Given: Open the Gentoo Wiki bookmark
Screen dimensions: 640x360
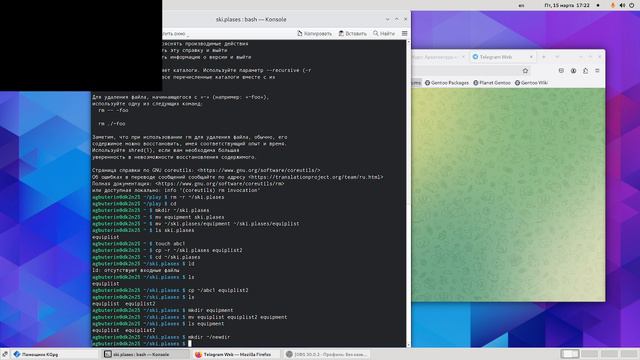Looking at the screenshot, I should pos(531,83).
